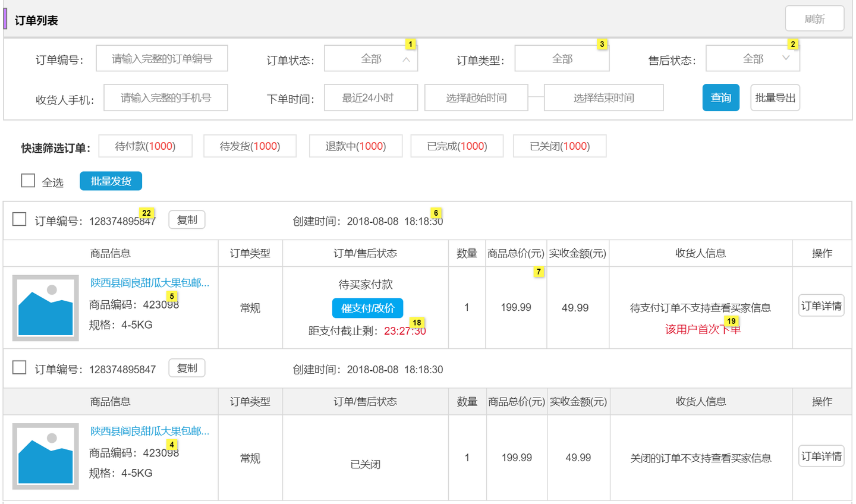
Task: Open product link in the 已关闭 order
Action: click(x=150, y=431)
